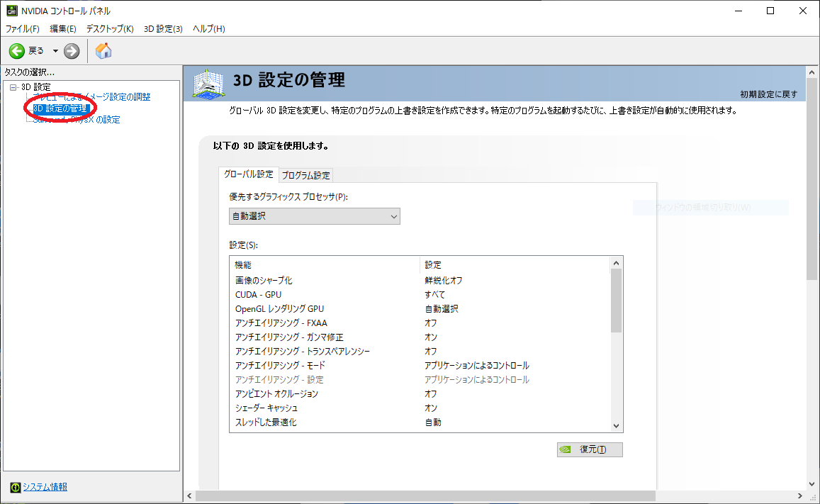Select アンチエイリアシング - モード row
This screenshot has width=820, height=504.
421,366
